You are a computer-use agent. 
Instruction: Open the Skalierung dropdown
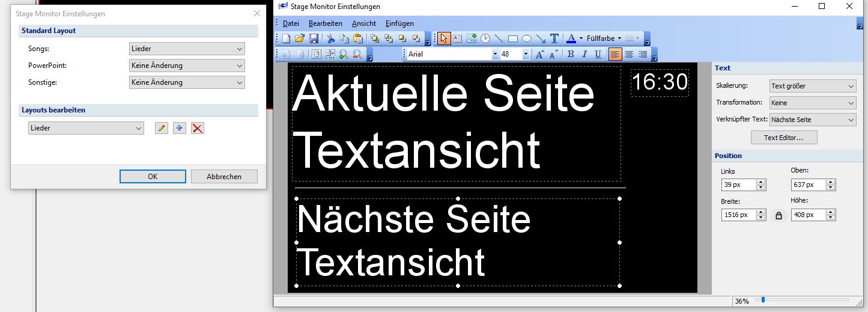[813, 86]
